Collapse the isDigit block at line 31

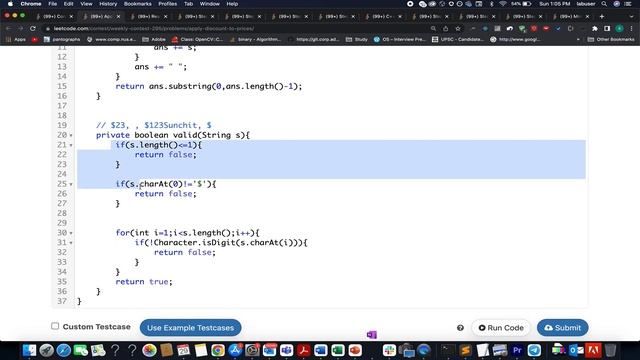tap(71, 243)
